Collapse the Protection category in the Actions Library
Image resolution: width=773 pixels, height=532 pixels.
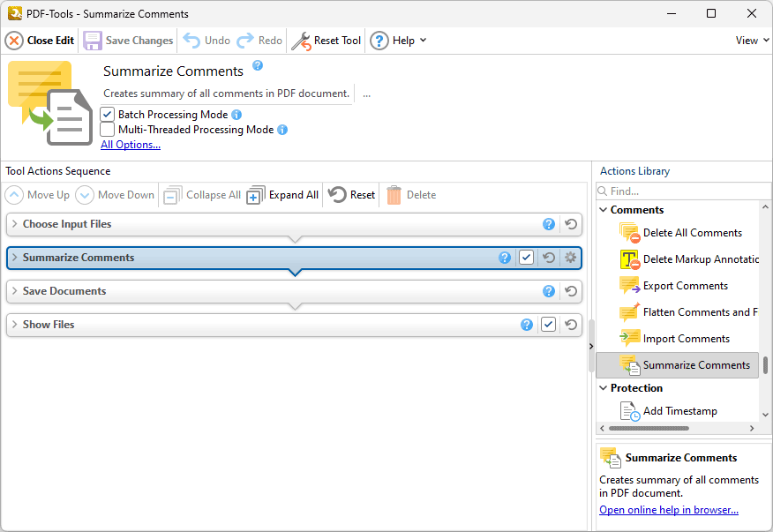click(x=603, y=388)
